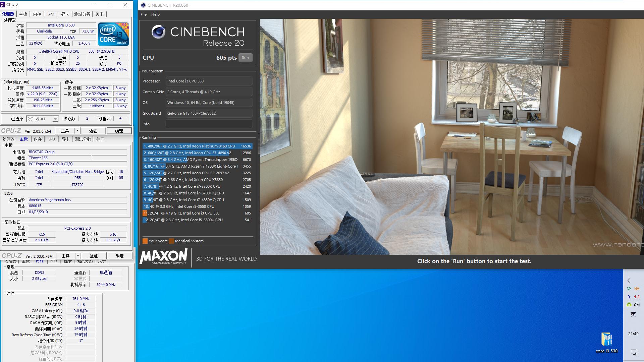Click the motherboard model TPower I55
Image resolution: width=644 pixels, height=362 pixels.
[x=59, y=158]
